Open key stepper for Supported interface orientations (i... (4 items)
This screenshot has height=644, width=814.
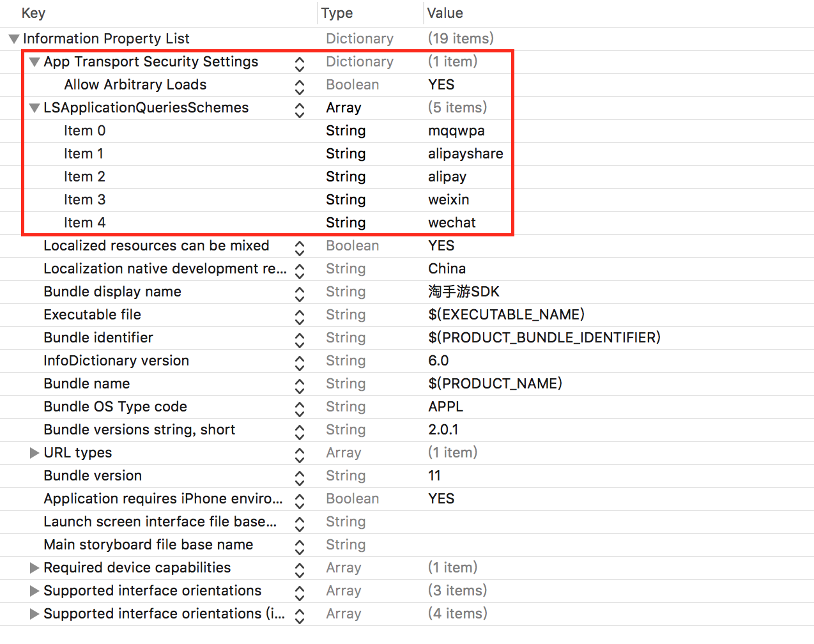(300, 615)
